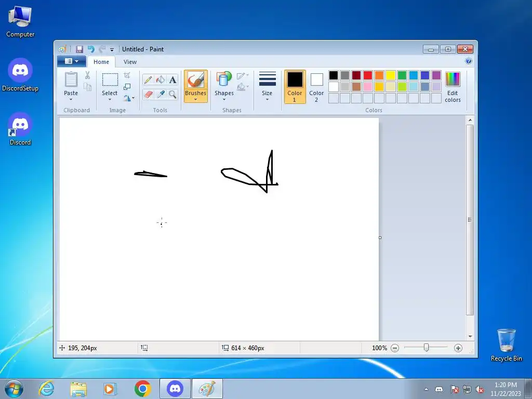The height and width of the screenshot is (399, 532).
Task: Choose Color 1 foreground box
Action: (x=295, y=87)
